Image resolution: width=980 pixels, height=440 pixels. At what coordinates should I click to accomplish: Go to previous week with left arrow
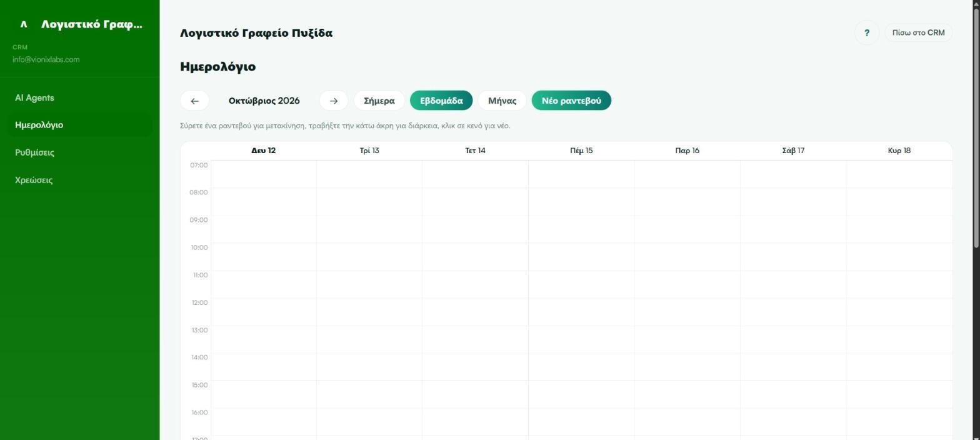(x=194, y=101)
